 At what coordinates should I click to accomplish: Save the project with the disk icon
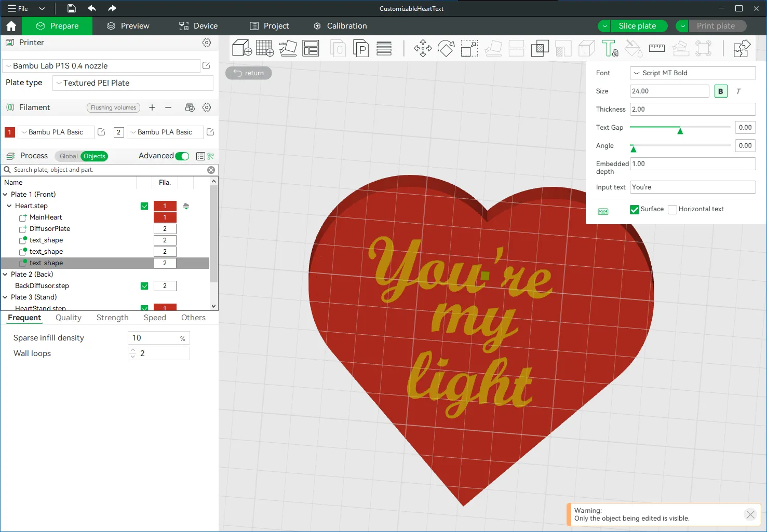click(72, 8)
